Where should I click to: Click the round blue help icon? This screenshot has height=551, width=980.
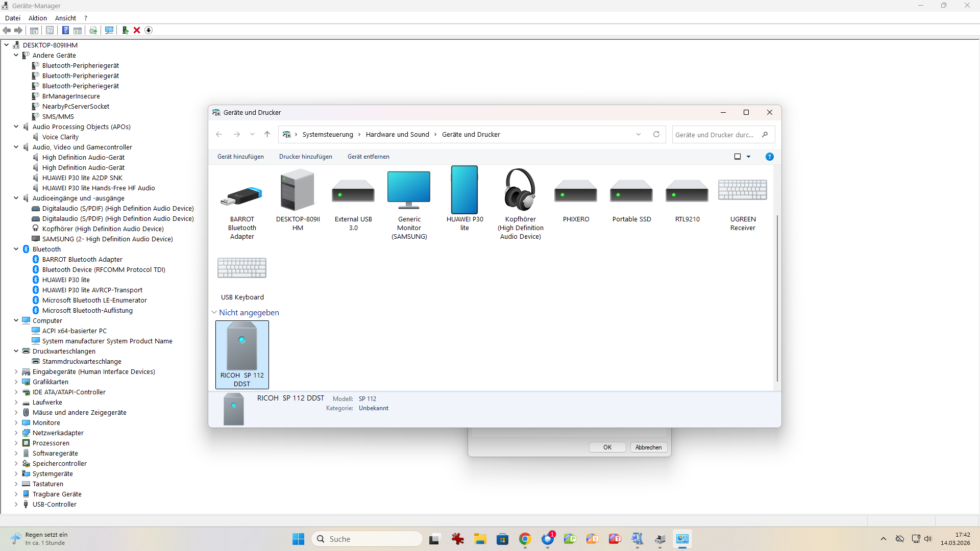click(769, 157)
